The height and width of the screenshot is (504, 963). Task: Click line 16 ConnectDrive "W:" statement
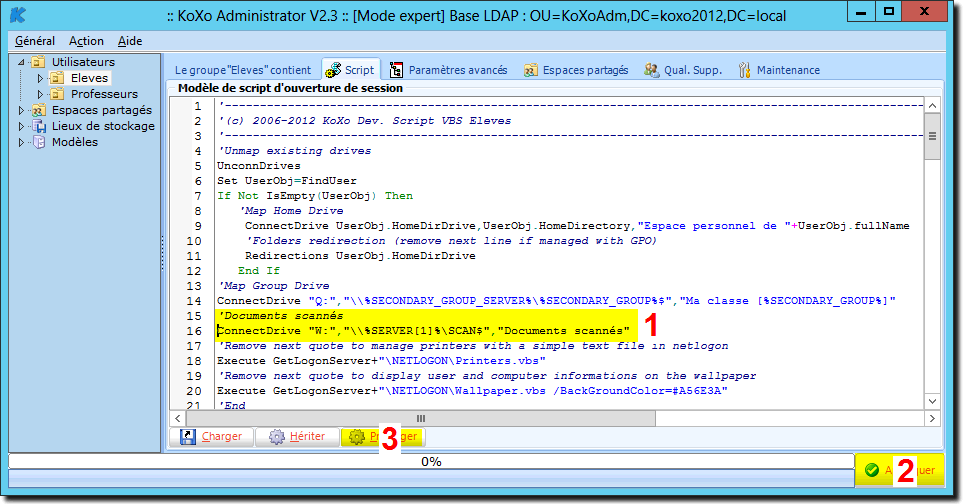pos(423,331)
